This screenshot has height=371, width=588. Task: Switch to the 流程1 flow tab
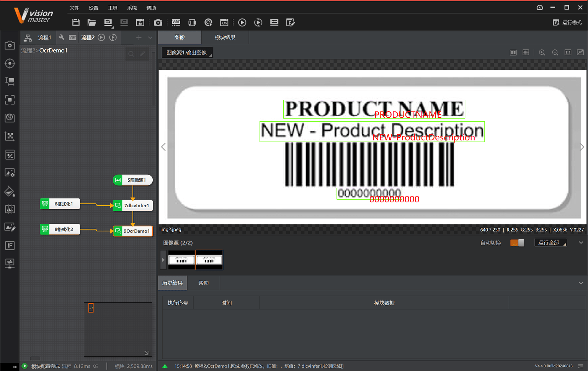click(44, 37)
